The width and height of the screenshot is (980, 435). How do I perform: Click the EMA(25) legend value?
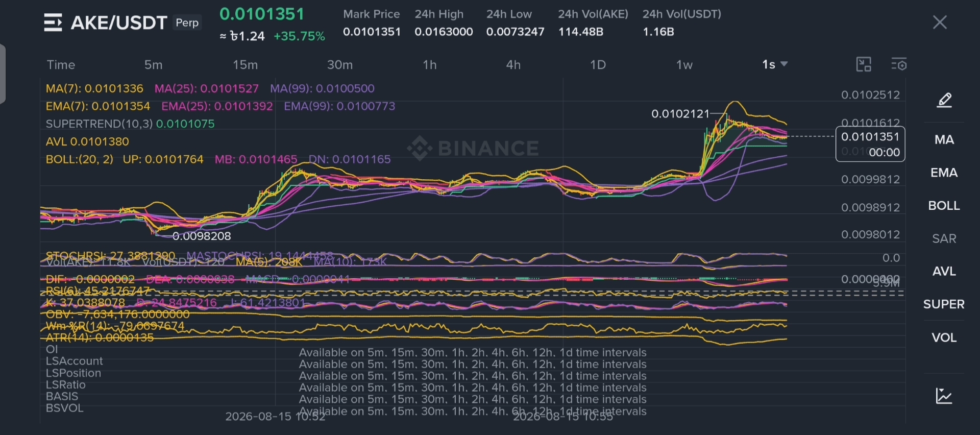217,106
